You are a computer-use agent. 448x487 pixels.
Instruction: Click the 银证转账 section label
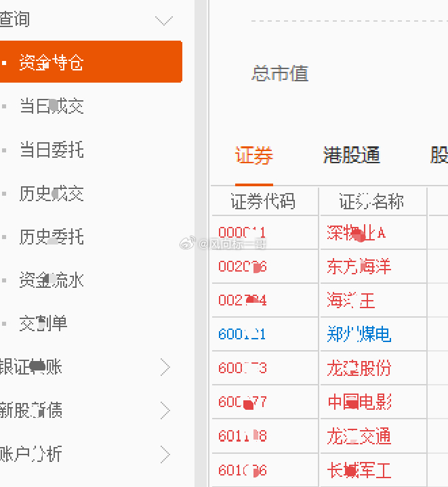coord(30,367)
